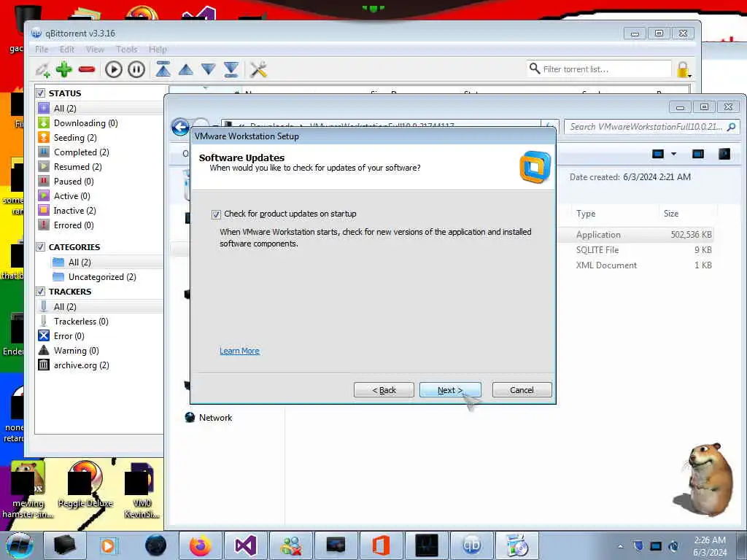Open qBittorrent options wrench icon
The height and width of the screenshot is (560, 747).
259,69
